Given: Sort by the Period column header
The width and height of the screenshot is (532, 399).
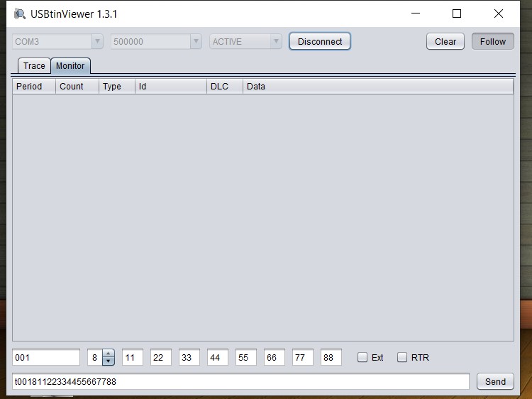Looking at the screenshot, I should coord(33,87).
